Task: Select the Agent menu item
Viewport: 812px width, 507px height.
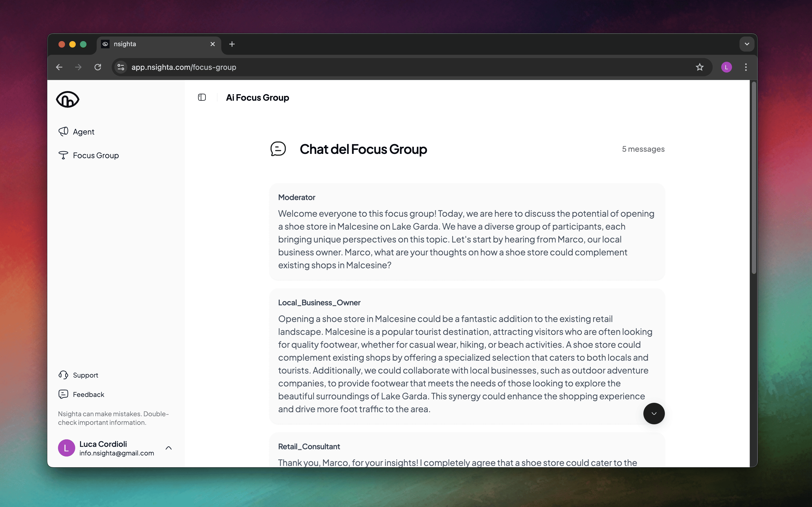Action: 84,131
